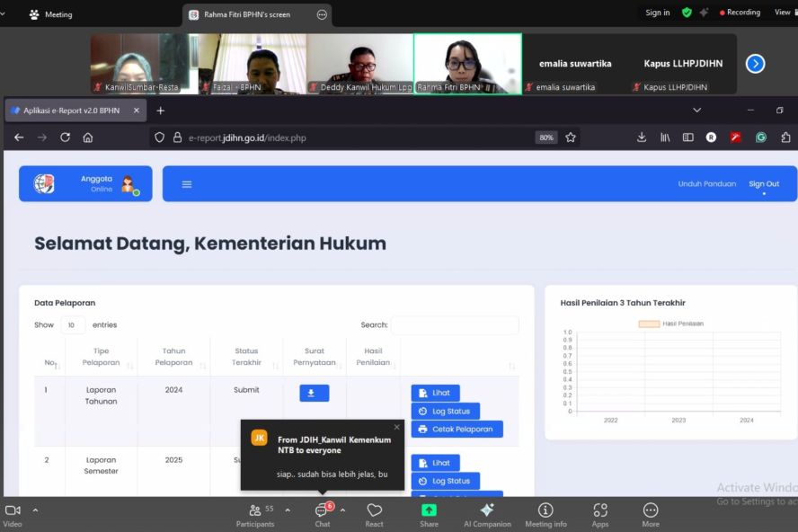Click the browser home icon
798x532 pixels.
coord(88,137)
